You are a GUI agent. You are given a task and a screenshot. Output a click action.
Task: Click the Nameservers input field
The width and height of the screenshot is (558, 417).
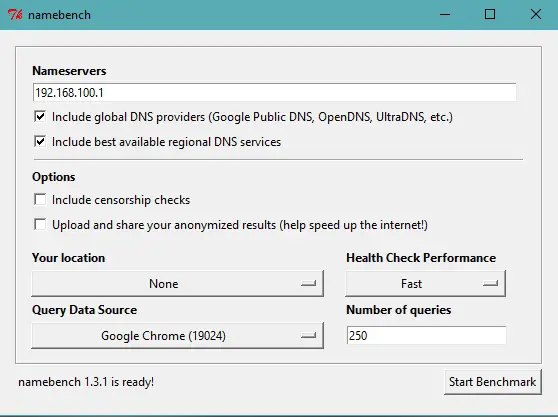point(274,93)
